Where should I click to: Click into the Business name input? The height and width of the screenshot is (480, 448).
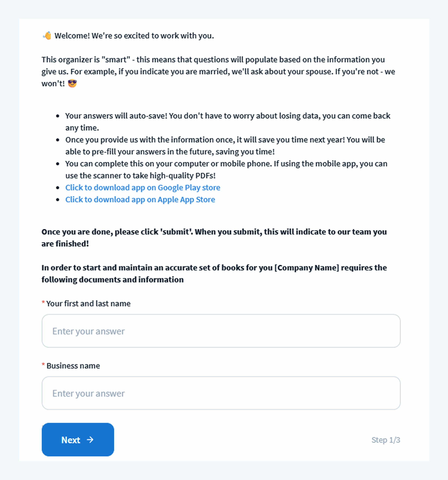click(221, 393)
